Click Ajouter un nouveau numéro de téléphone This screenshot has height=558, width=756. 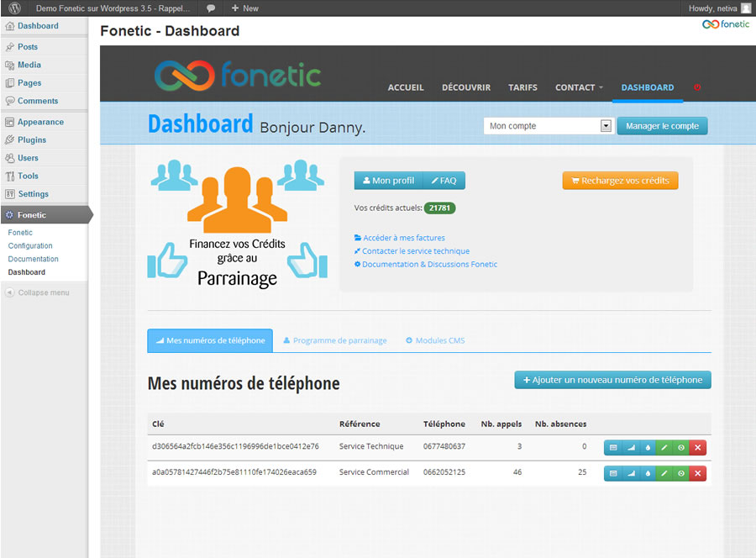tap(613, 380)
